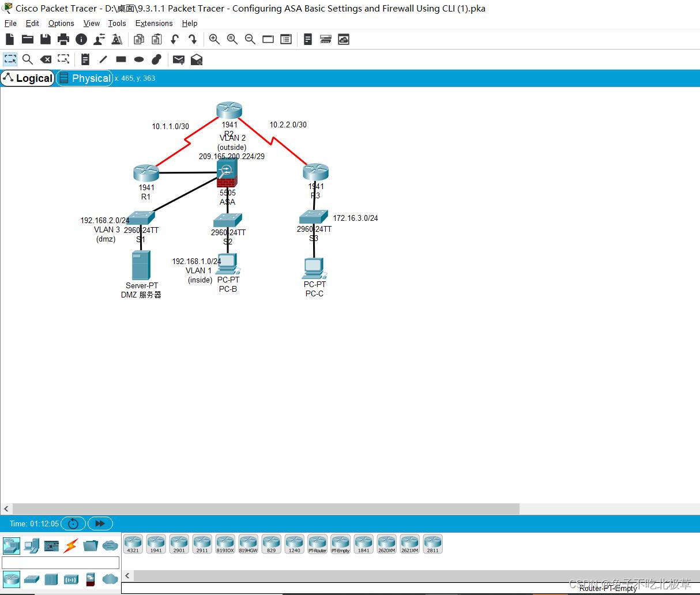Select the End Devices category

coord(31,545)
